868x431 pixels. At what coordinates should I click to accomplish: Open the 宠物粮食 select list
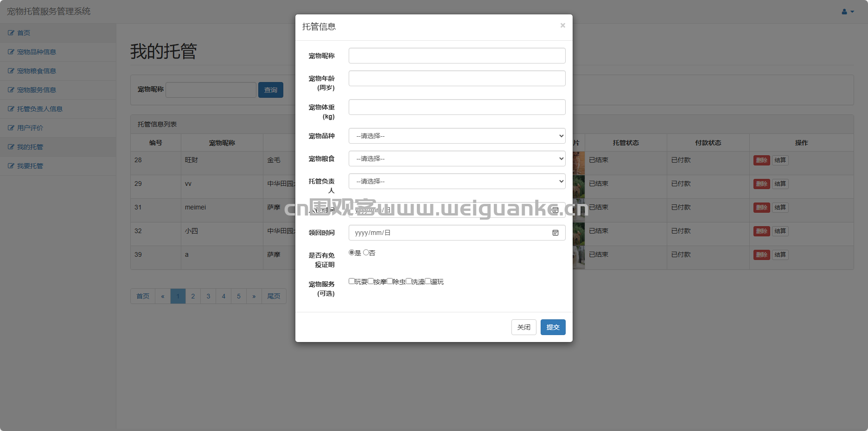click(x=457, y=158)
